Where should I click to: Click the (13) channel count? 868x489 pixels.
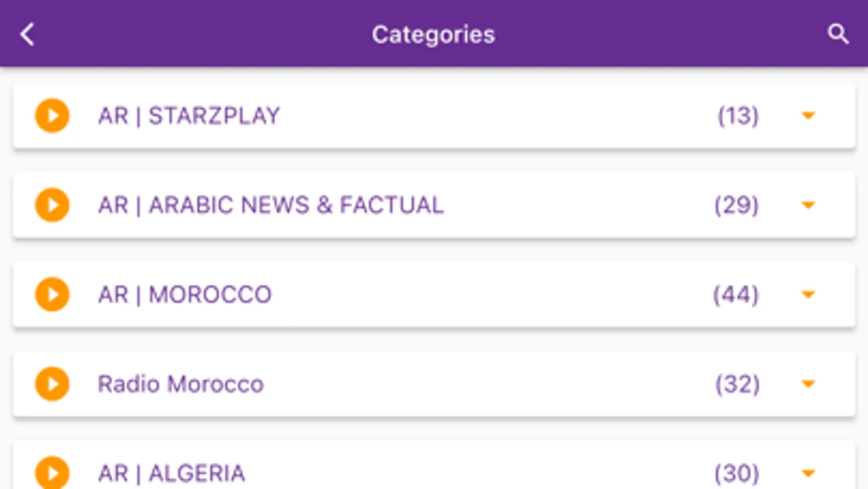pos(738,116)
